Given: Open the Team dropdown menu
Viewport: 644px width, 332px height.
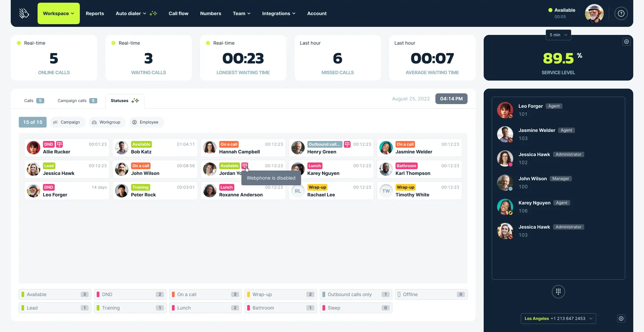Looking at the screenshot, I should click(241, 13).
